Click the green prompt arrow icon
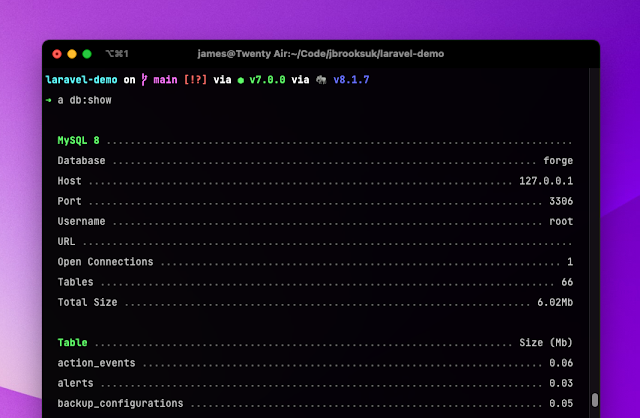Screen dimensions: 640x418 pyautogui.click(x=50, y=100)
